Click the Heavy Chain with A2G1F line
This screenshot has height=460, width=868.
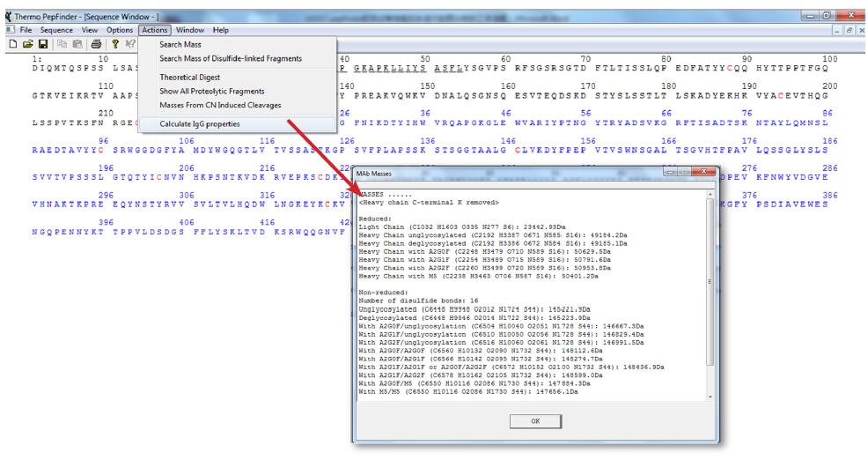pos(484,260)
